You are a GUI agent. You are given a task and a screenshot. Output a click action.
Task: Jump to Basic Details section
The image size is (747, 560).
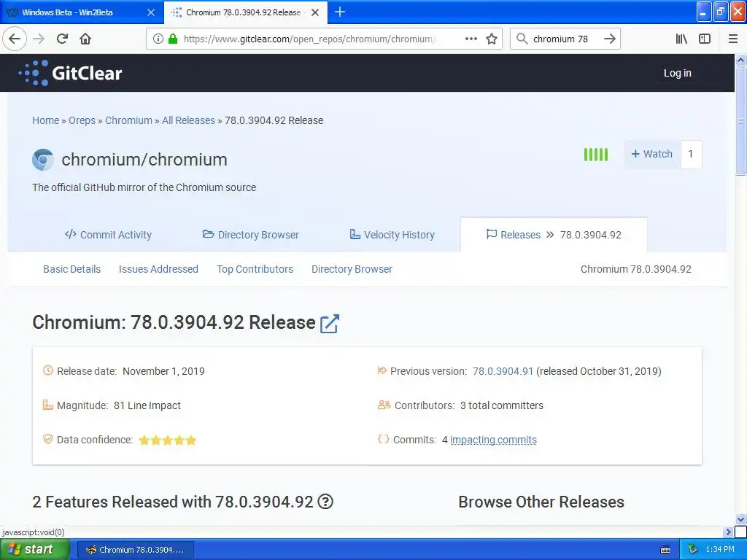(72, 269)
